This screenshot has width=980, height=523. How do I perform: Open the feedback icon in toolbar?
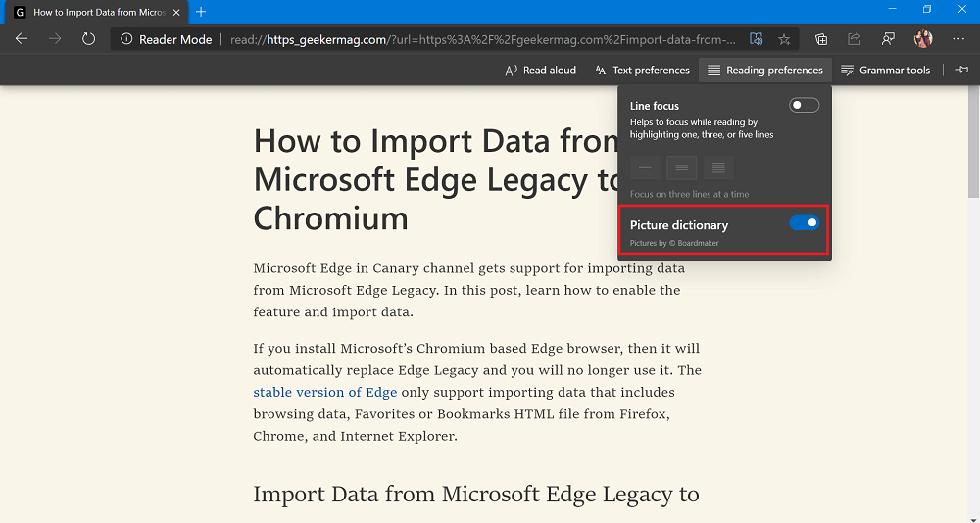tap(888, 39)
